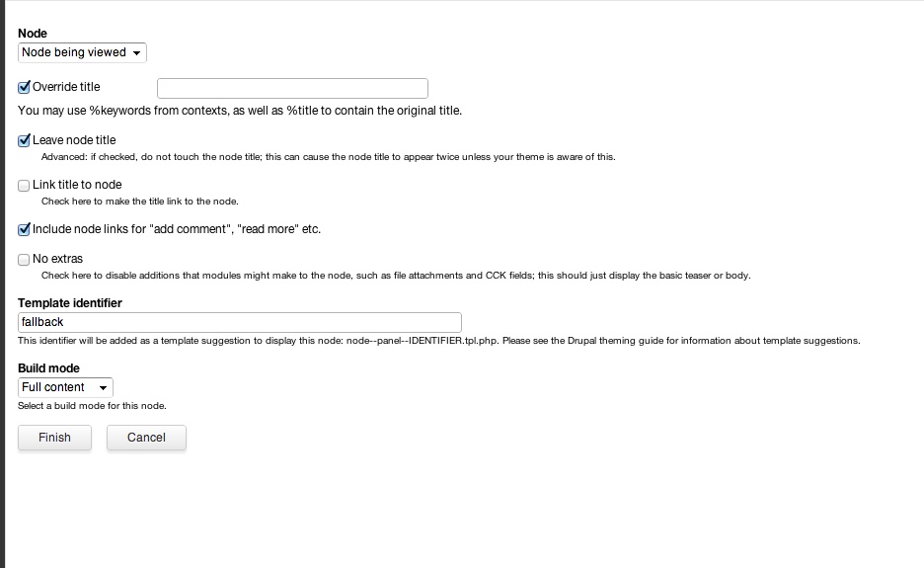Uncheck the Override title checkbox box
Image resolution: width=924 pixels, height=568 pixels.
[24, 87]
